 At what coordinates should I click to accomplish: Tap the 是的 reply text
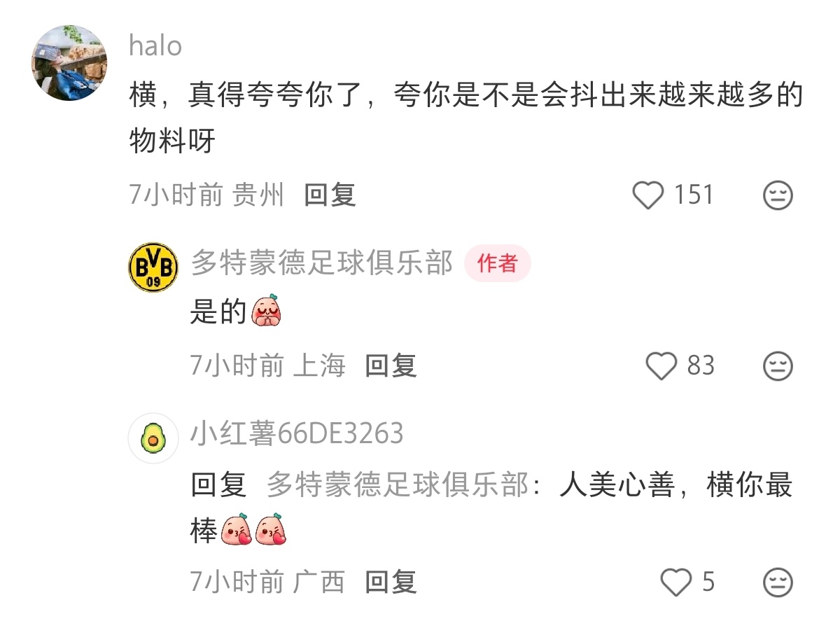(237, 312)
